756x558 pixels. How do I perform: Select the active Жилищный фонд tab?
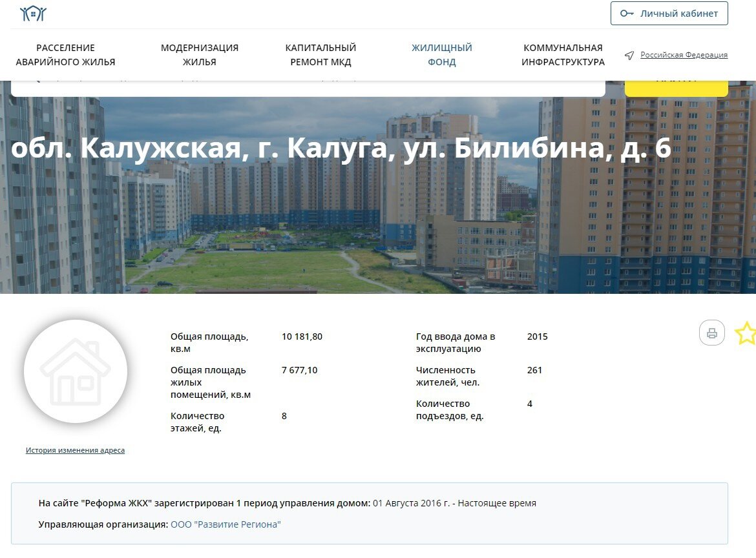tap(441, 54)
